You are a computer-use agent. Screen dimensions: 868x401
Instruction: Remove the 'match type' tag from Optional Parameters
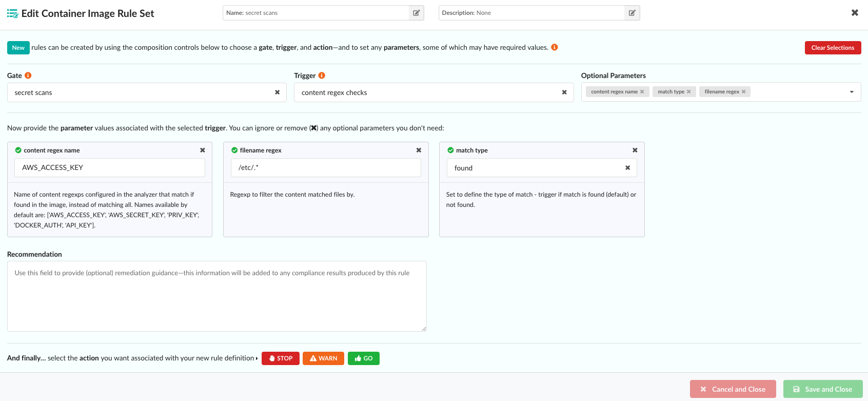coord(689,92)
